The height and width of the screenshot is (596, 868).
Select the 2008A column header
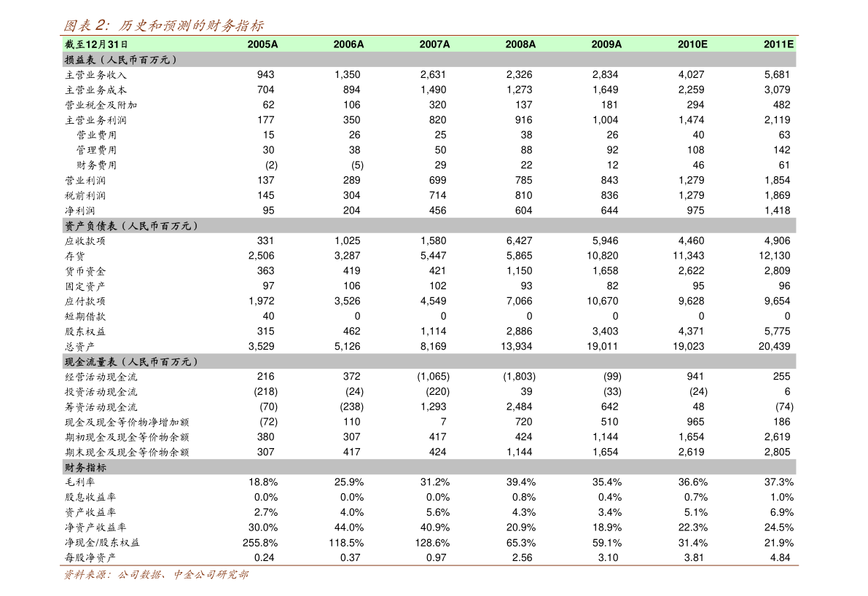520,44
